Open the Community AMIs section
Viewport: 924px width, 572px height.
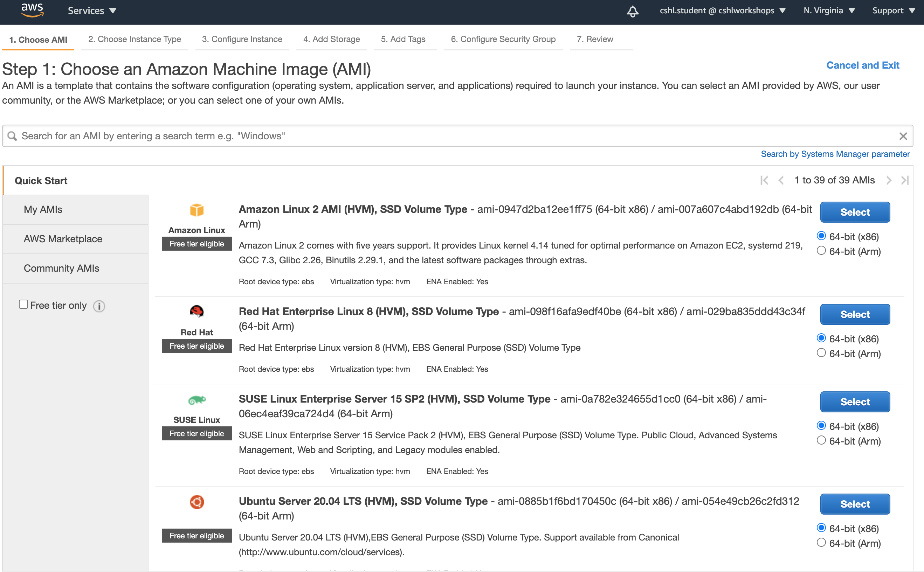click(x=61, y=268)
